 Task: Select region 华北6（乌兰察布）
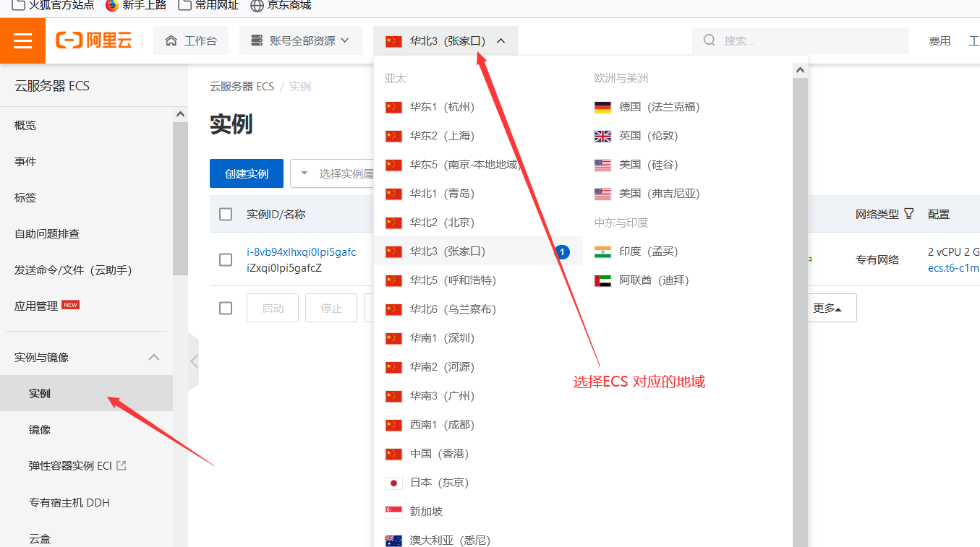(478, 309)
